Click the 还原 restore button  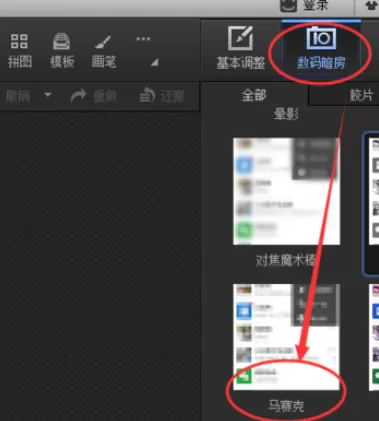[162, 96]
